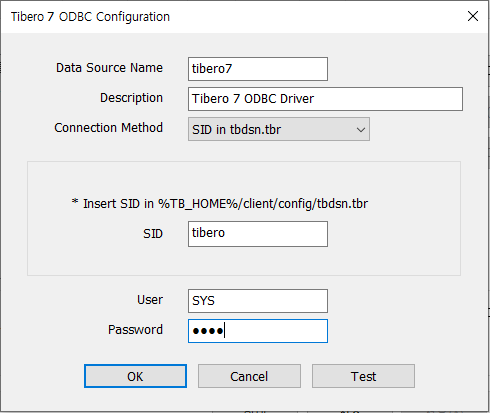490x413 pixels.
Task: Open the Connection Method dropdown
Action: (279, 129)
